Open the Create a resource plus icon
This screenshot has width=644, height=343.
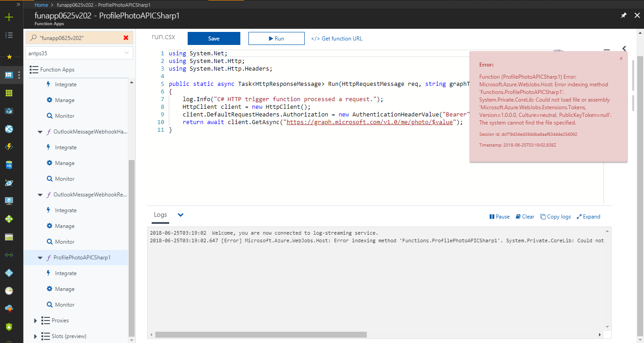(9, 17)
